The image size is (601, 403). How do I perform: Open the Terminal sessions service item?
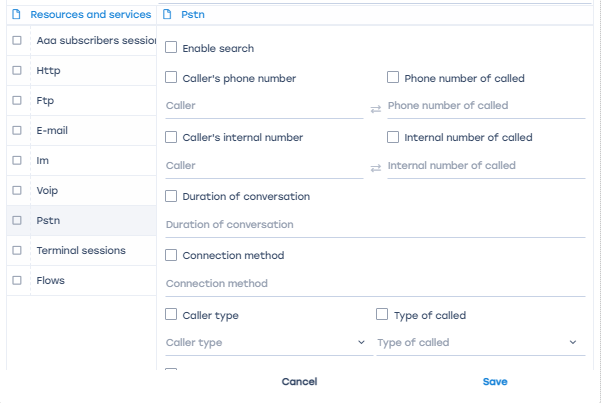(80, 250)
